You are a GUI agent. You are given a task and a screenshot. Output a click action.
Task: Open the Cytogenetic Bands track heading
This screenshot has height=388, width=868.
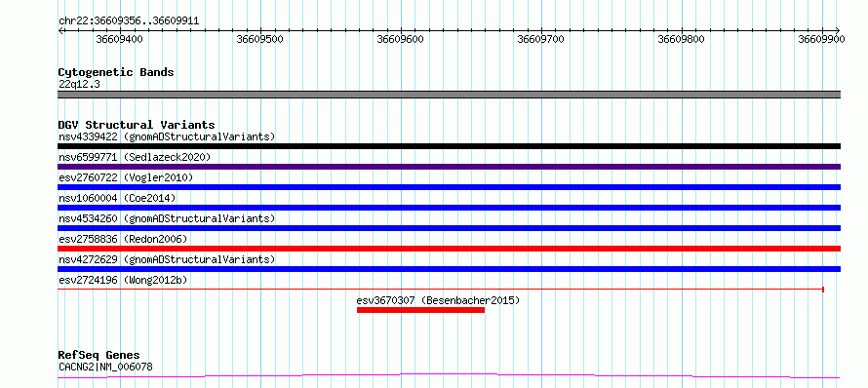pyautogui.click(x=116, y=72)
